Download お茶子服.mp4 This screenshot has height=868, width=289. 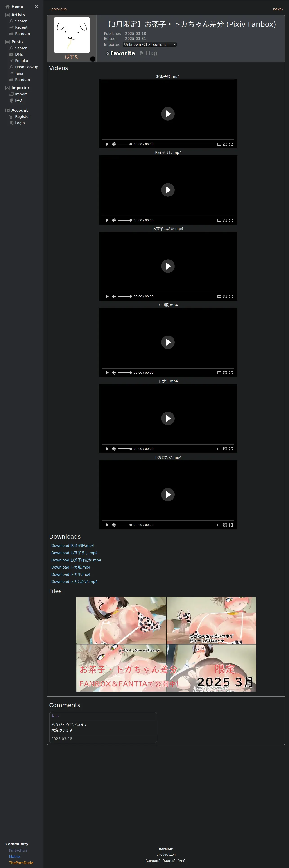coord(73,546)
